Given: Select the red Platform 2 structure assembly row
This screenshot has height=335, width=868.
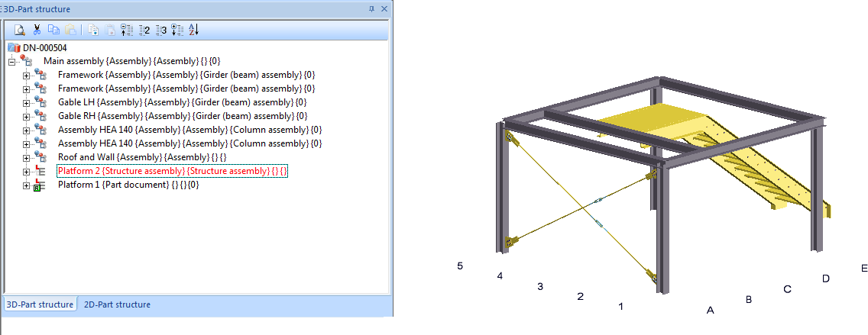Looking at the screenshot, I should pos(172,172).
